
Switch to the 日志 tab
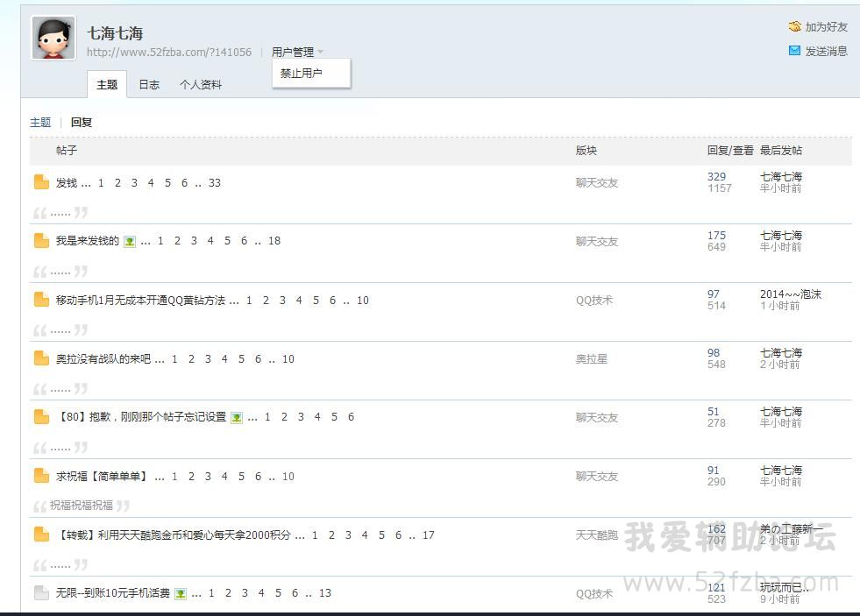[x=149, y=84]
